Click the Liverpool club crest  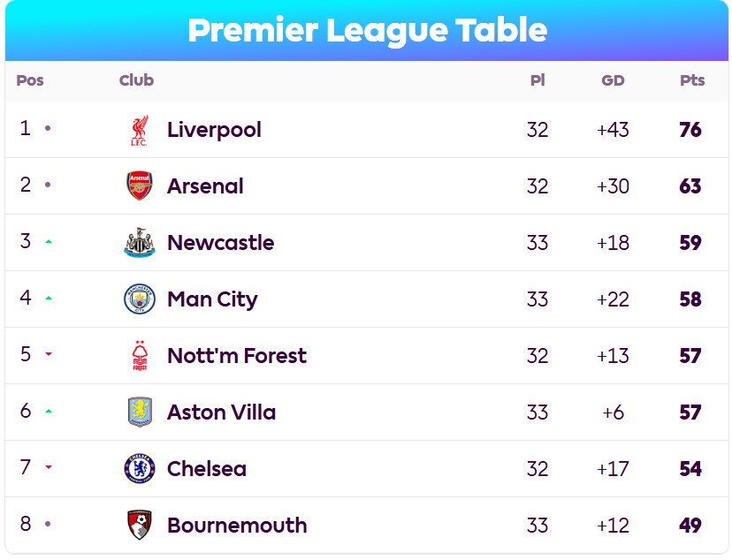coord(139,130)
